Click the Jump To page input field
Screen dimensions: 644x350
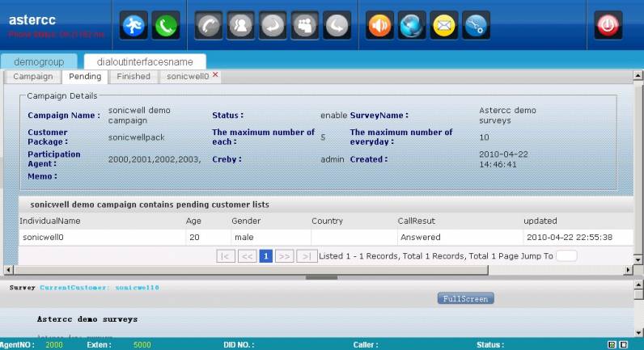click(566, 256)
